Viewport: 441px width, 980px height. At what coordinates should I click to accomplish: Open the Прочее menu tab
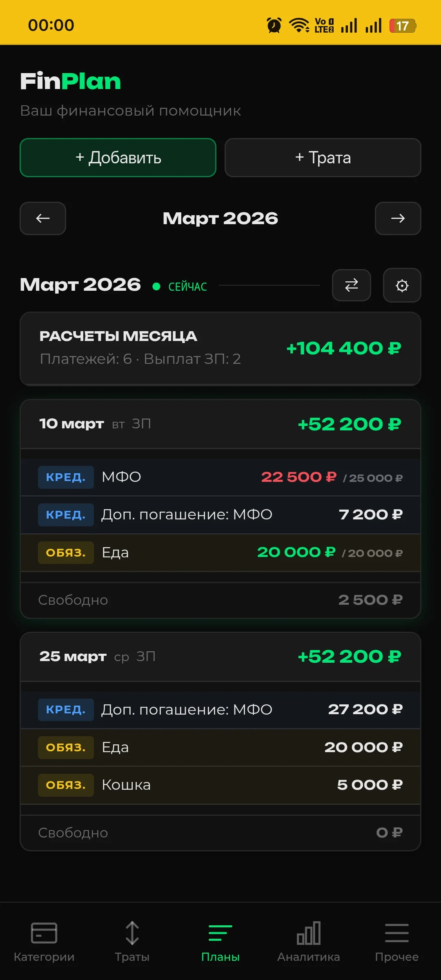tap(397, 940)
